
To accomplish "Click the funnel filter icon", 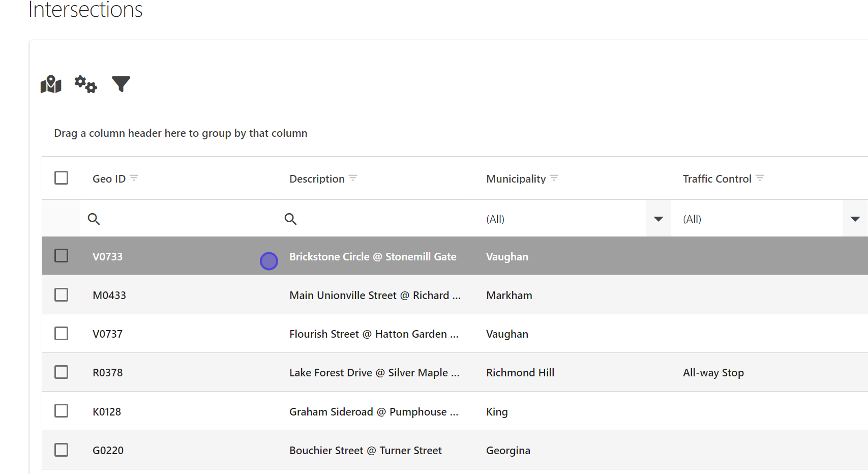I will (x=121, y=84).
